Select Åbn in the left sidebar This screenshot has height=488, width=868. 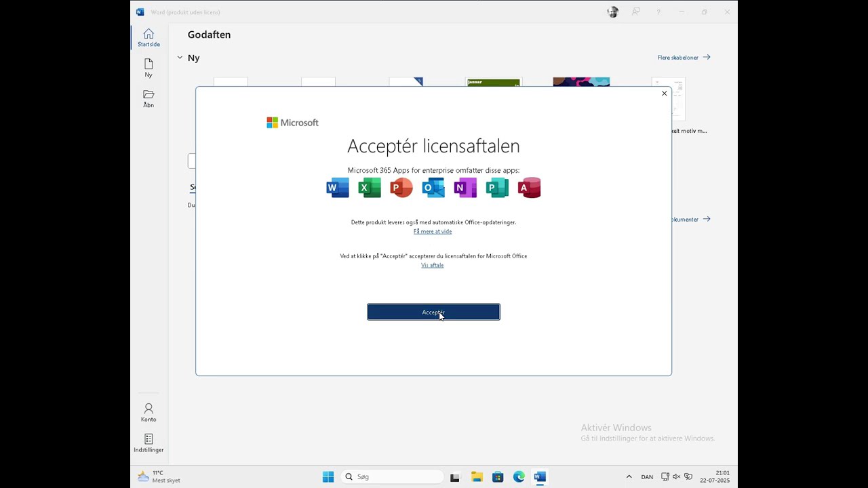click(x=149, y=99)
